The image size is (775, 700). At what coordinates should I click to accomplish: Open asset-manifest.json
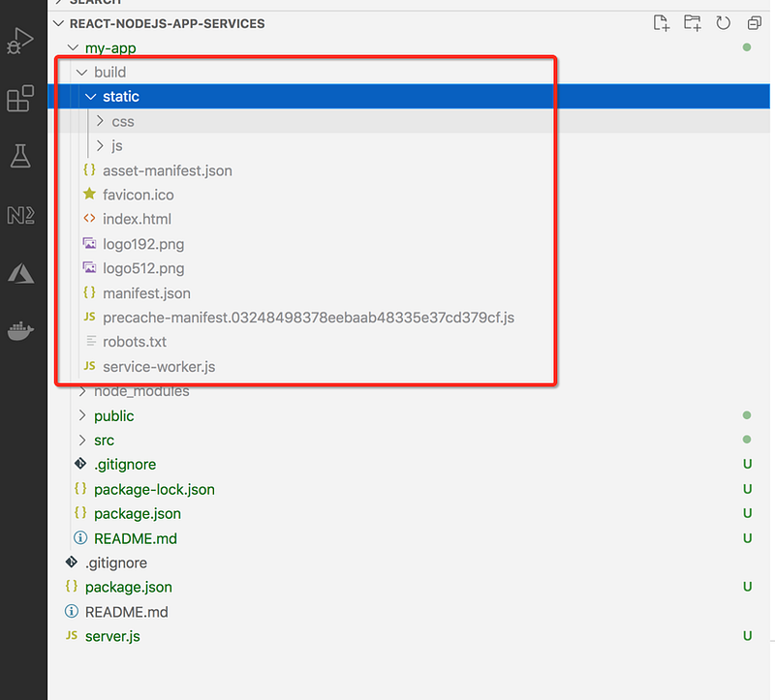[167, 170]
